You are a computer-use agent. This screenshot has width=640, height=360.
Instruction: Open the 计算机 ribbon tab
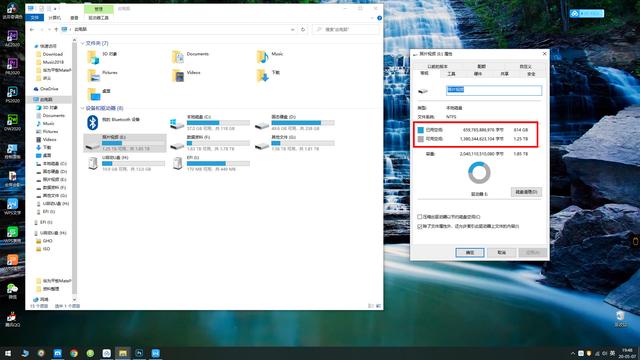tap(55, 18)
